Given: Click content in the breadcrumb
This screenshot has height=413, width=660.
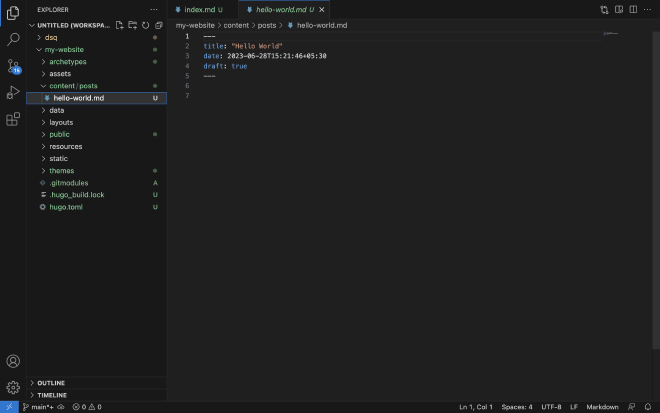Looking at the screenshot, I should 236,25.
